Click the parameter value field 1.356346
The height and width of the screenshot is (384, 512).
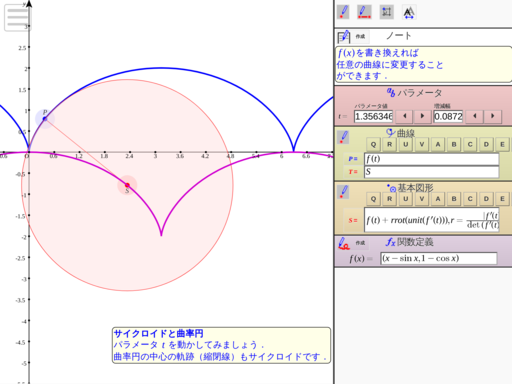click(374, 116)
